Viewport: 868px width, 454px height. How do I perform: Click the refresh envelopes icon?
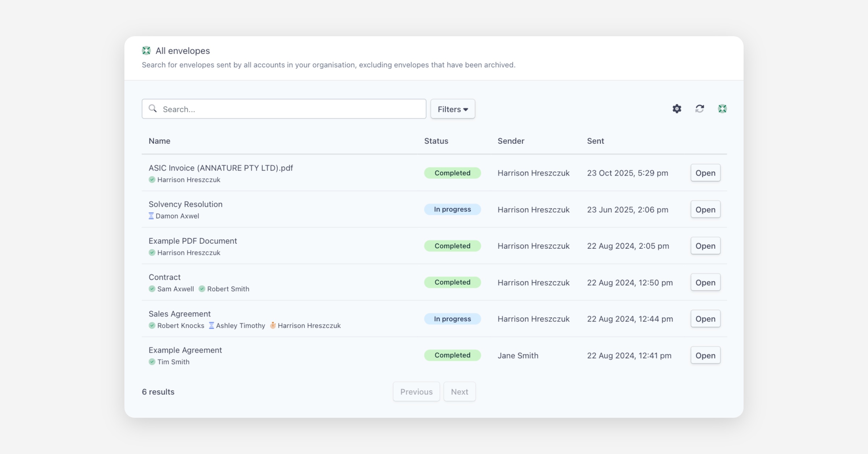699,109
